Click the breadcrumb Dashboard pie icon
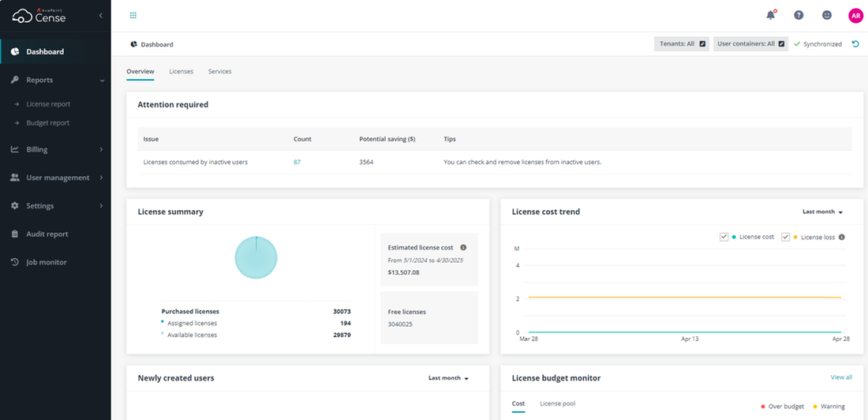Image resolution: width=868 pixels, height=420 pixels. click(133, 44)
